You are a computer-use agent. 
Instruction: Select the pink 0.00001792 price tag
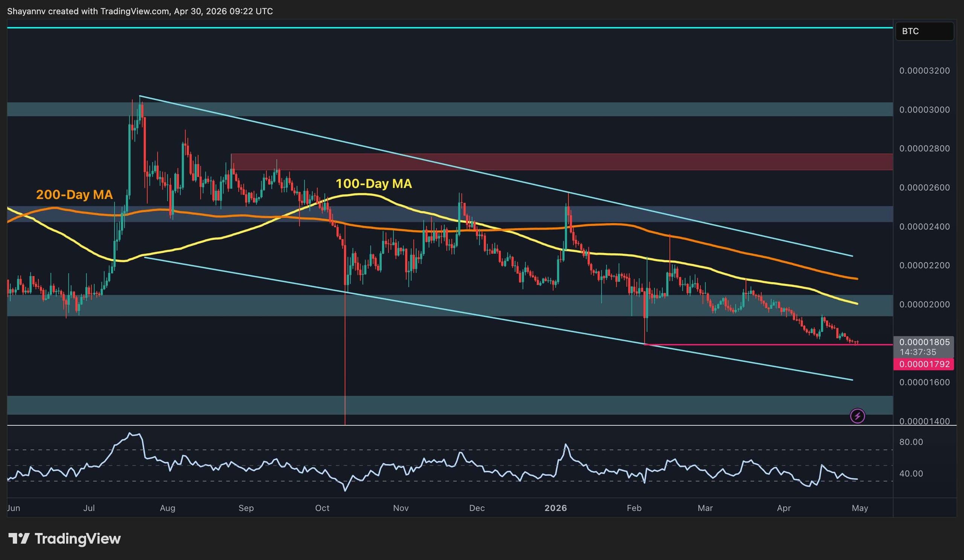(924, 364)
